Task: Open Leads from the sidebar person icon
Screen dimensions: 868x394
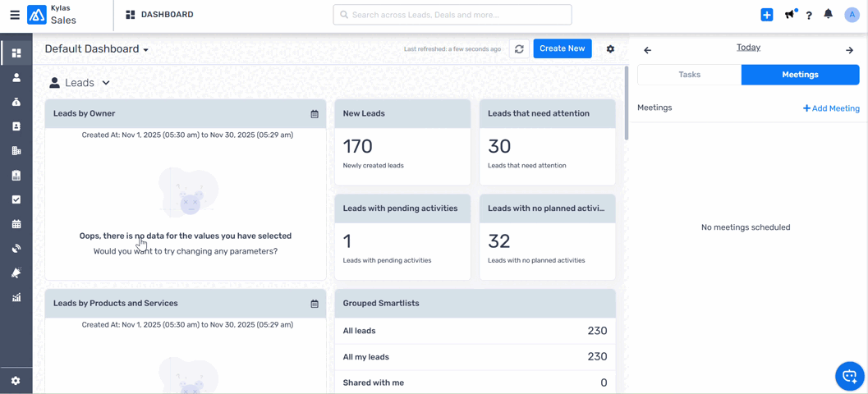Action: tap(16, 78)
